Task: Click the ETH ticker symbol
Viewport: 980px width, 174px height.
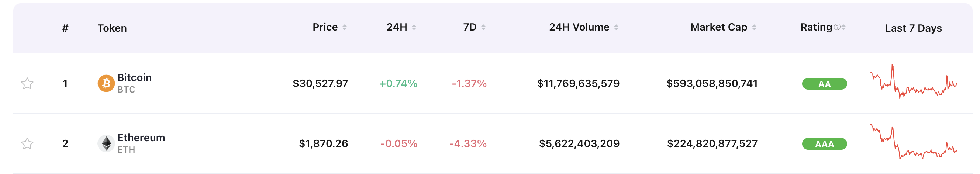Action: tap(126, 150)
